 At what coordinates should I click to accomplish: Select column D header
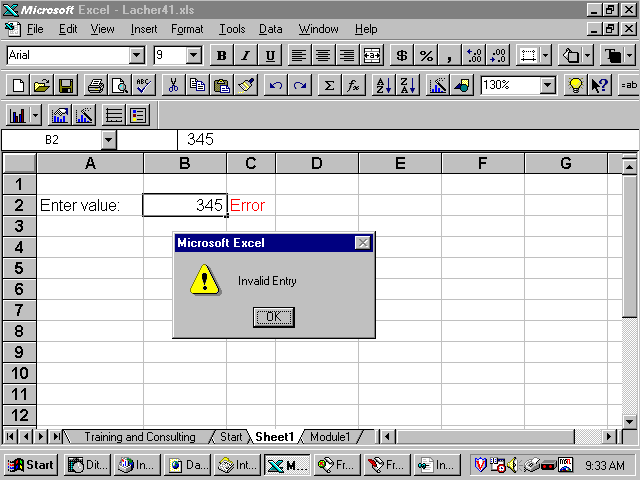[x=317, y=163]
